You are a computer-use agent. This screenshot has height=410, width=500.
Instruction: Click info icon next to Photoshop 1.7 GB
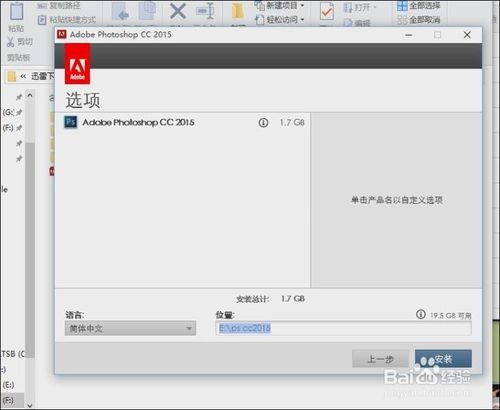pyautogui.click(x=263, y=123)
